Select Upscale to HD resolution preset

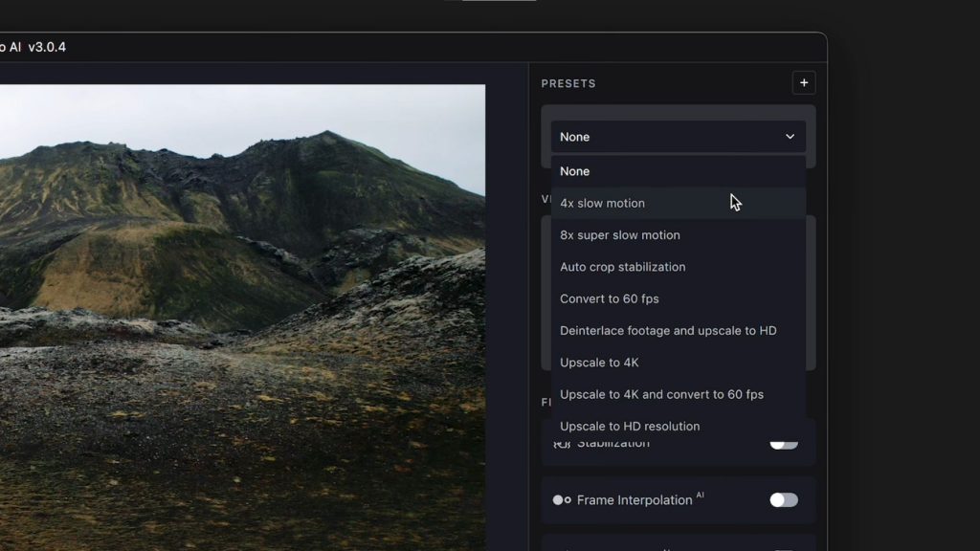pos(679,426)
